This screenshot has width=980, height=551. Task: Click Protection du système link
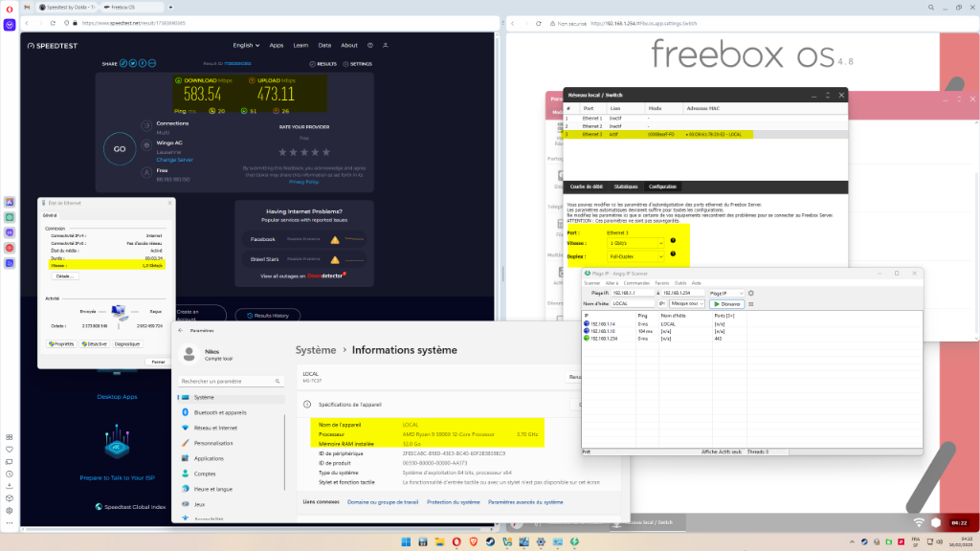point(453,502)
